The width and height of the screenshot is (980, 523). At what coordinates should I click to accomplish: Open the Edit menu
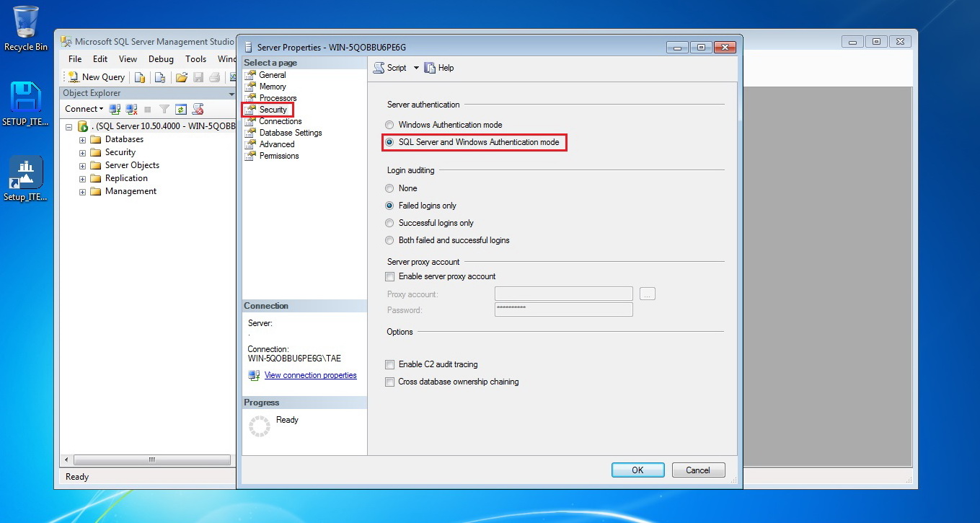pyautogui.click(x=100, y=59)
